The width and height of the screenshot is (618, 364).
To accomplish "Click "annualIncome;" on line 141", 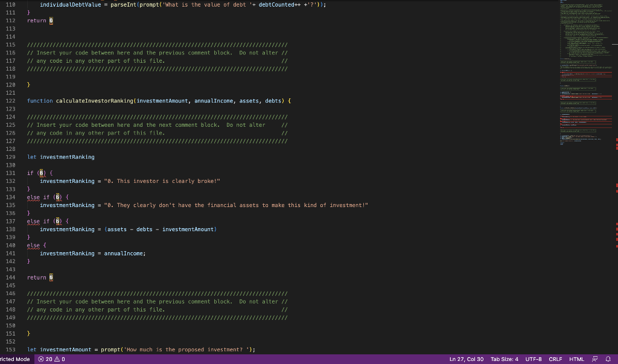I will point(125,253).
